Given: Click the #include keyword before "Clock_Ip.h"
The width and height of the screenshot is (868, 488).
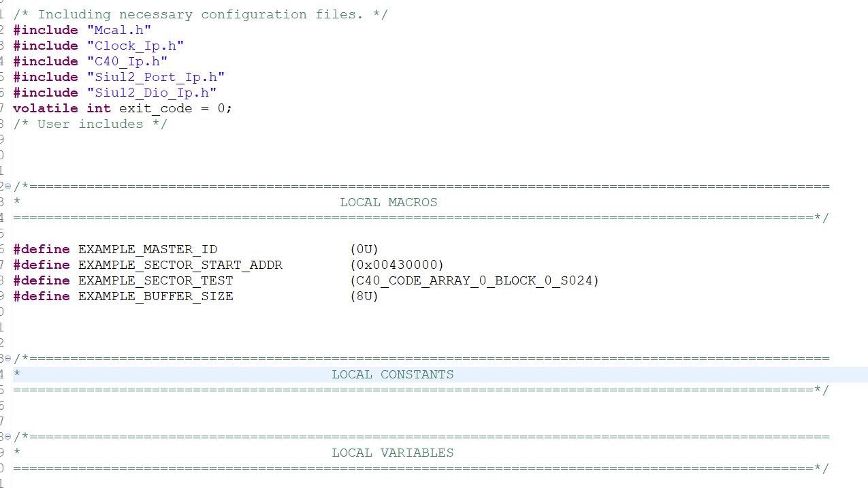Looking at the screenshot, I should click(46, 46).
